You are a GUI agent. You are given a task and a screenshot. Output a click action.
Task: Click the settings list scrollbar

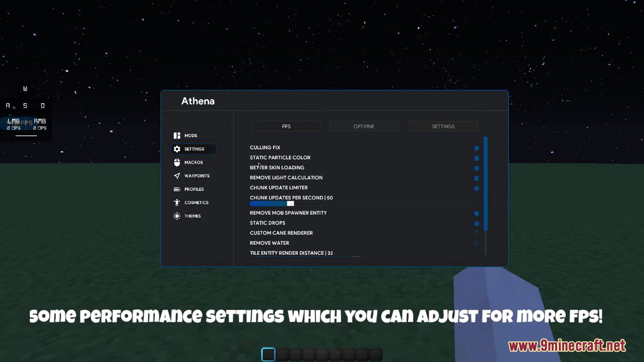click(x=486, y=184)
